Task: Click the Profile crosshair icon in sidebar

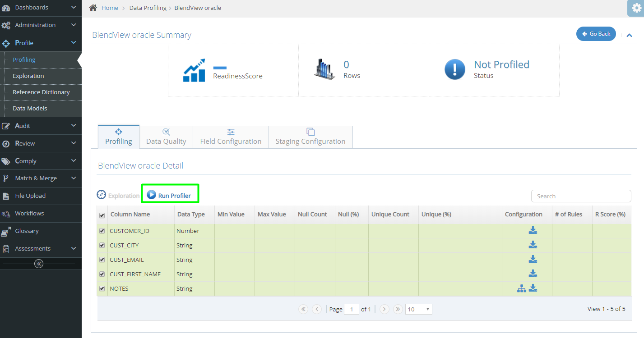Action: [x=6, y=43]
